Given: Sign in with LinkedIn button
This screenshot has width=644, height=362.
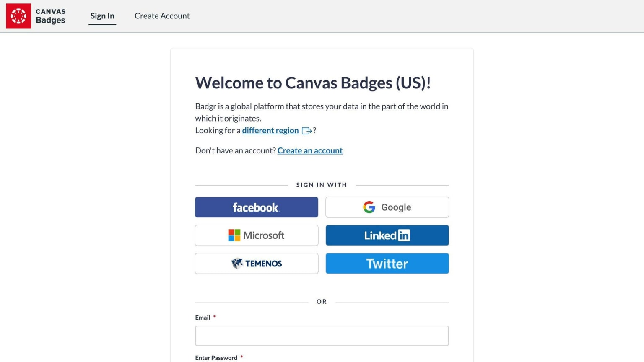Looking at the screenshot, I should [387, 235].
